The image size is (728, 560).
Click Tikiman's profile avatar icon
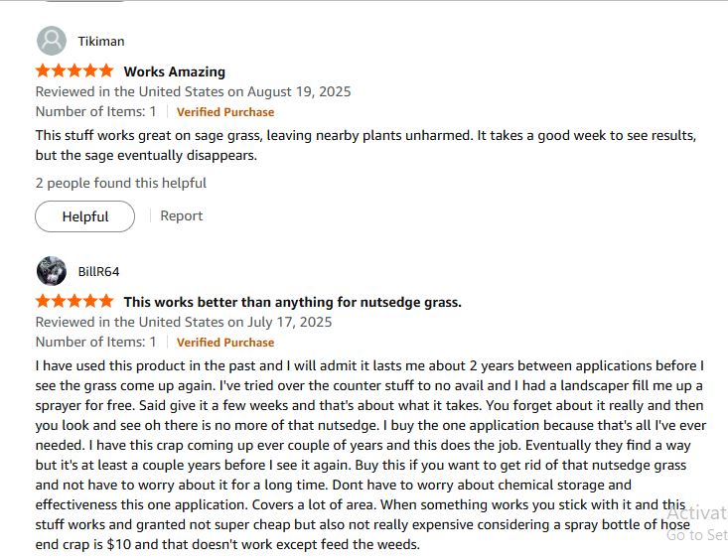point(52,41)
